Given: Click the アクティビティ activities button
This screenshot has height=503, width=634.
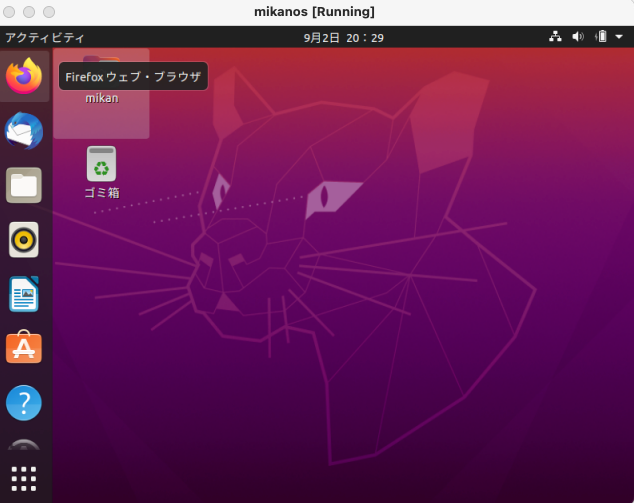Looking at the screenshot, I should click(x=44, y=38).
